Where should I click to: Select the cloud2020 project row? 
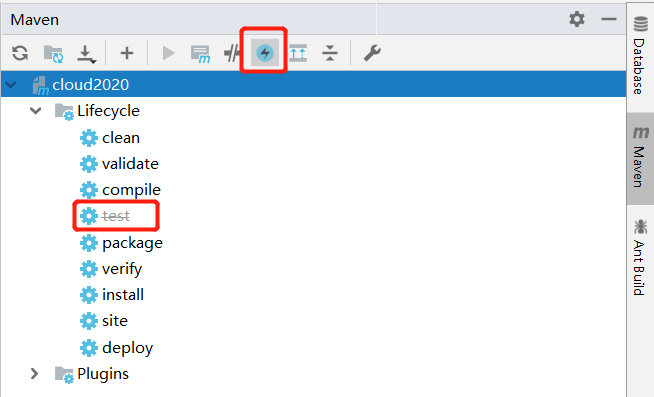pos(313,84)
